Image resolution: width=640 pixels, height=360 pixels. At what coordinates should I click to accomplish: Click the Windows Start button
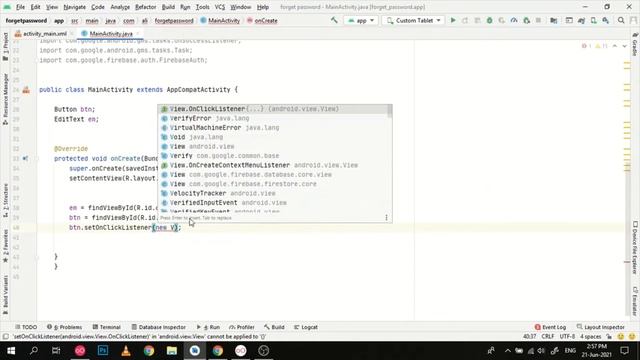tap(11, 351)
